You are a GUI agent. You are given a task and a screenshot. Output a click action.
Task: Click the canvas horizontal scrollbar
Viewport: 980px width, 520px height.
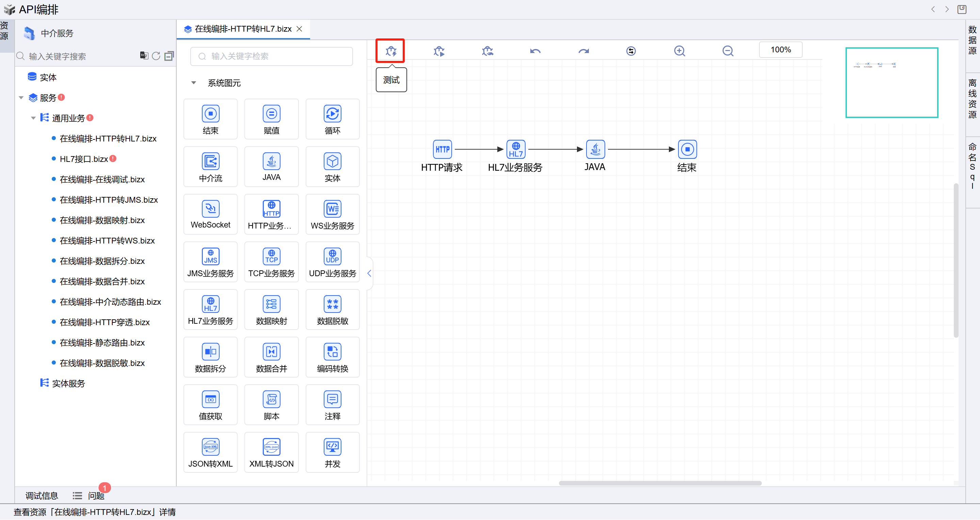coord(660,483)
